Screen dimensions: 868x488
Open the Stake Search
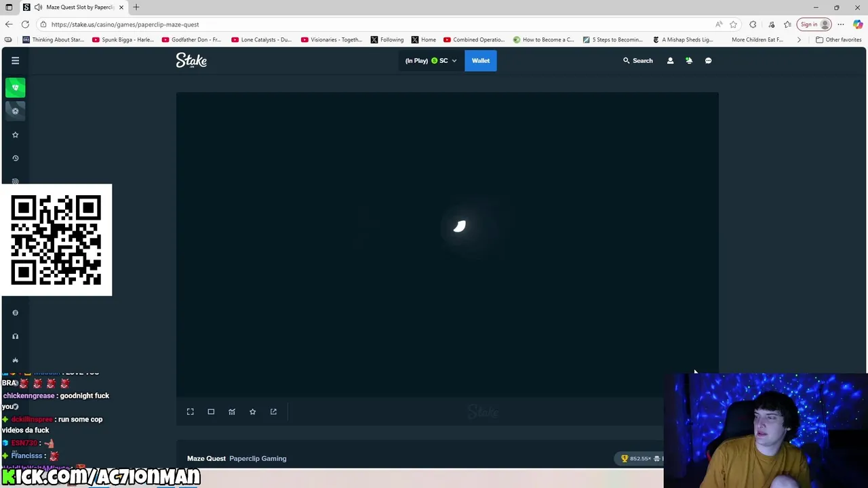click(638, 60)
